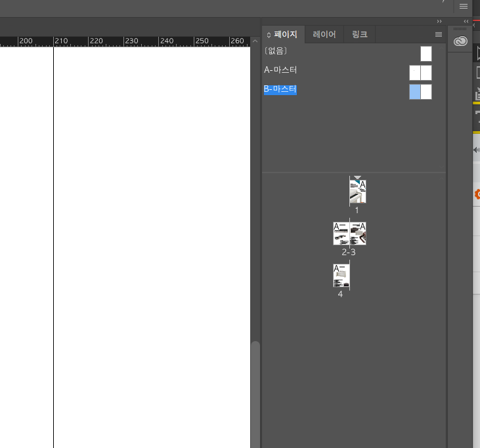The image size is (480, 448).
Task: Switch to the 링크 tab
Action: (x=359, y=34)
